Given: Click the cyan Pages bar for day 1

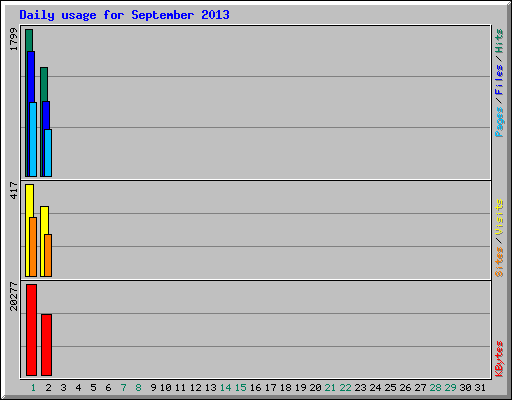Looking at the screenshot, I should pyautogui.click(x=33, y=139).
